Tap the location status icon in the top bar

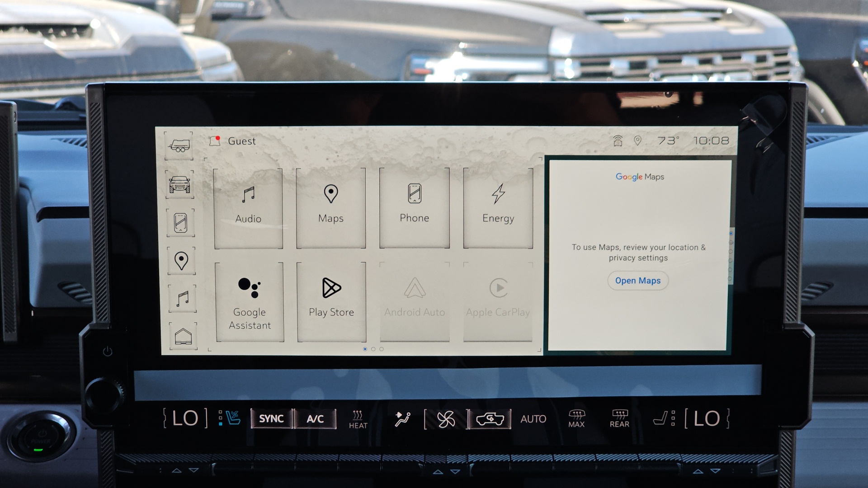coord(637,141)
